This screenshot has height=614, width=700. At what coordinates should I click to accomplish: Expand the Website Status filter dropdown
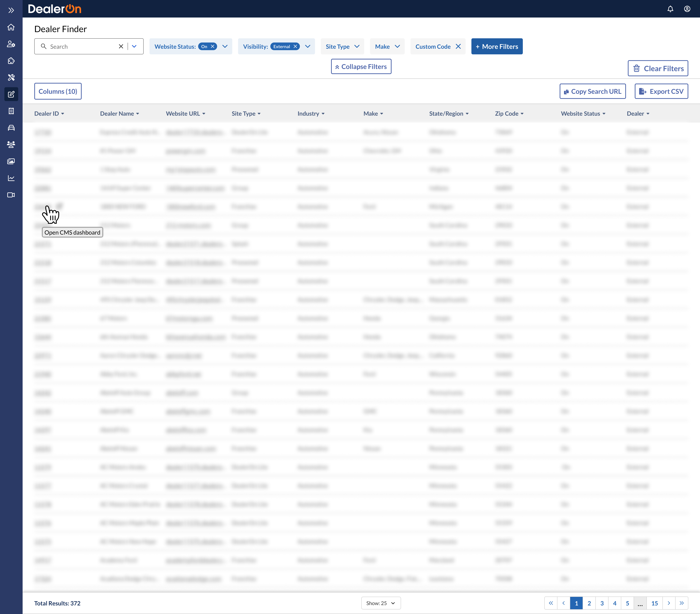coord(225,46)
